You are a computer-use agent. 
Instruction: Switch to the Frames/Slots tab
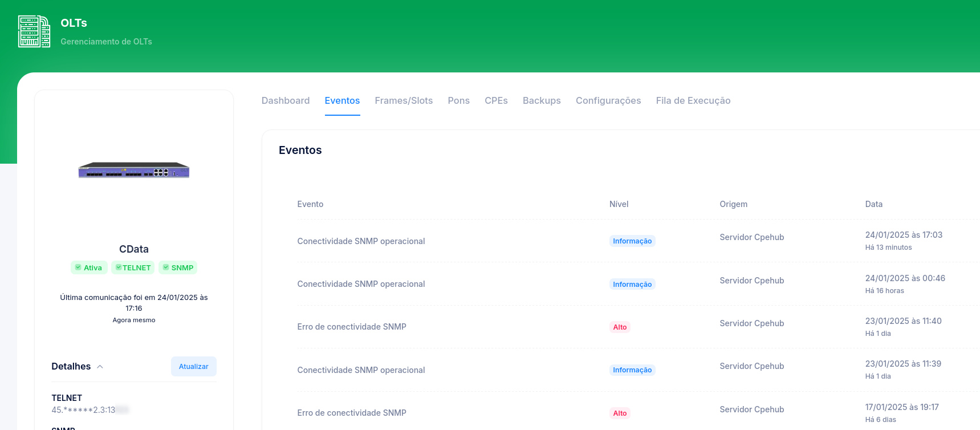[x=404, y=100]
